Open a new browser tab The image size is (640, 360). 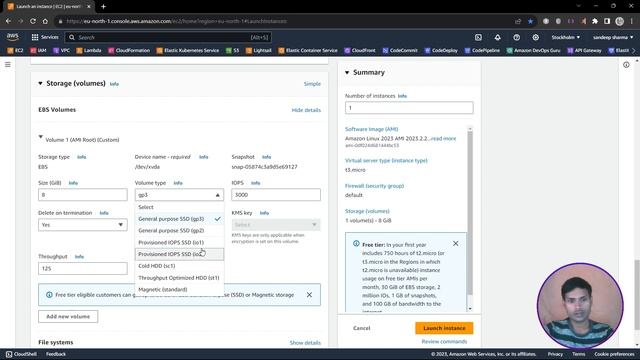(x=103, y=7)
